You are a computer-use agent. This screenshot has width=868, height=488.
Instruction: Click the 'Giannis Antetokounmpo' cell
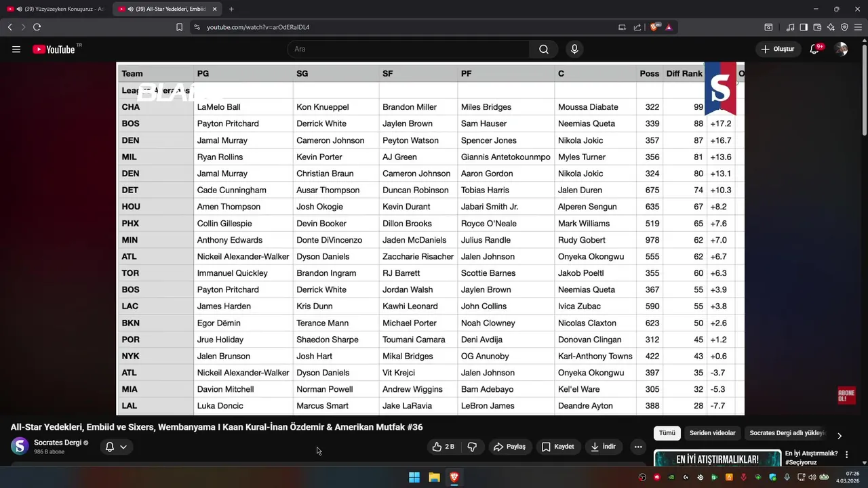505,157
